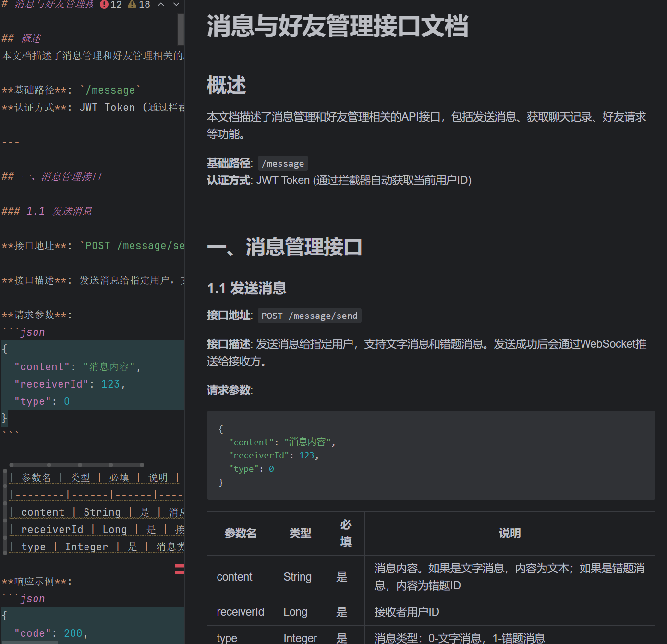The image size is (667, 644).
Task: Click the "code": 200 line in editor
Action: coord(51,633)
